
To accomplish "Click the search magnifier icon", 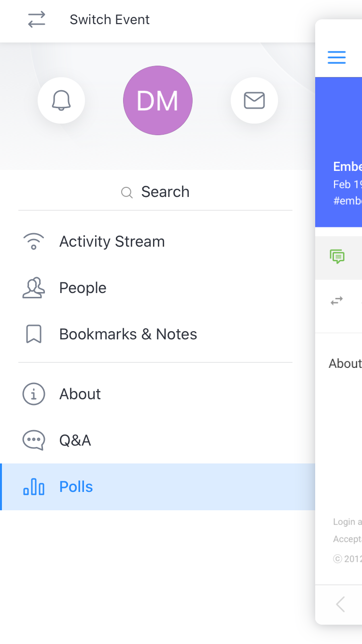I will (x=126, y=193).
